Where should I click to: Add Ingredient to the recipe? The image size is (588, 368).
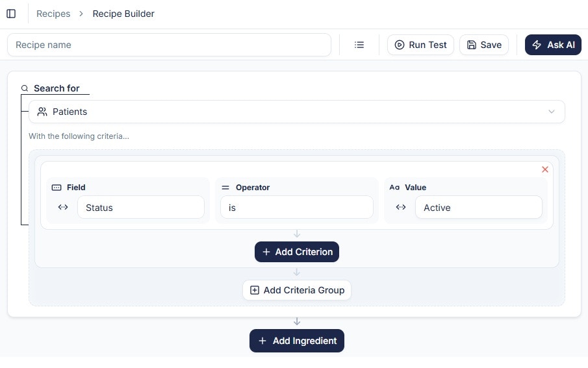coord(297,341)
